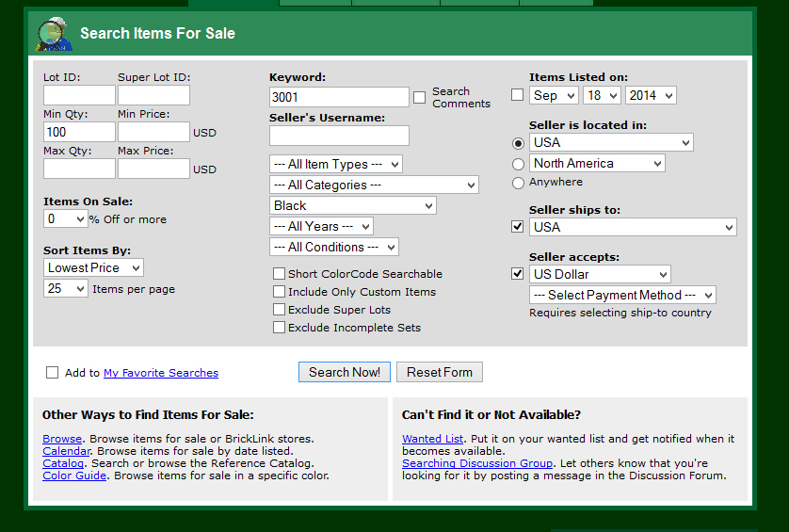Open the Wanted List link
Image resolution: width=789 pixels, height=532 pixels.
[x=433, y=439]
